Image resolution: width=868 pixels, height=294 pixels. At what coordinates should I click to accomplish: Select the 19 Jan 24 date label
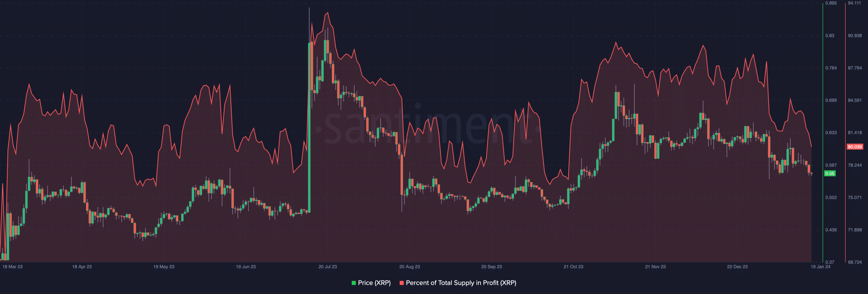click(x=821, y=267)
